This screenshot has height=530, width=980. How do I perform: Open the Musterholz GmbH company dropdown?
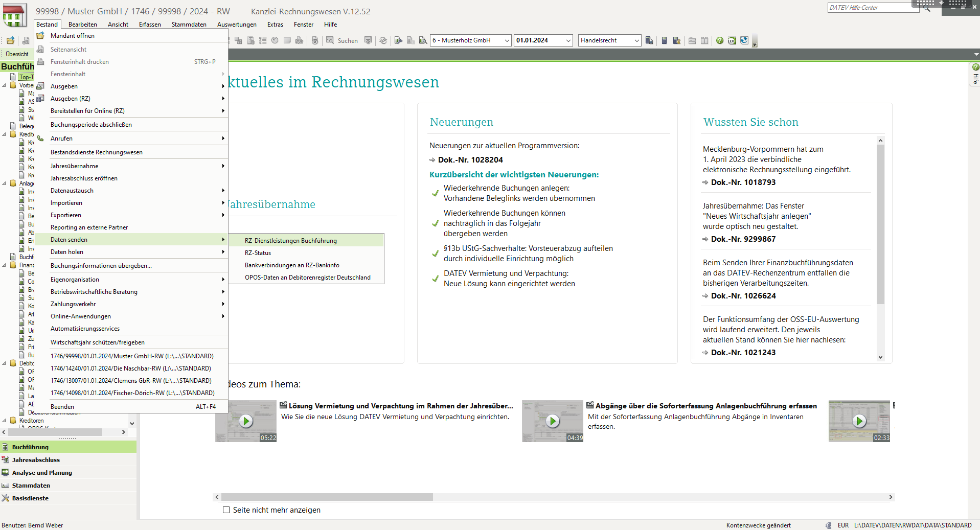click(x=507, y=40)
